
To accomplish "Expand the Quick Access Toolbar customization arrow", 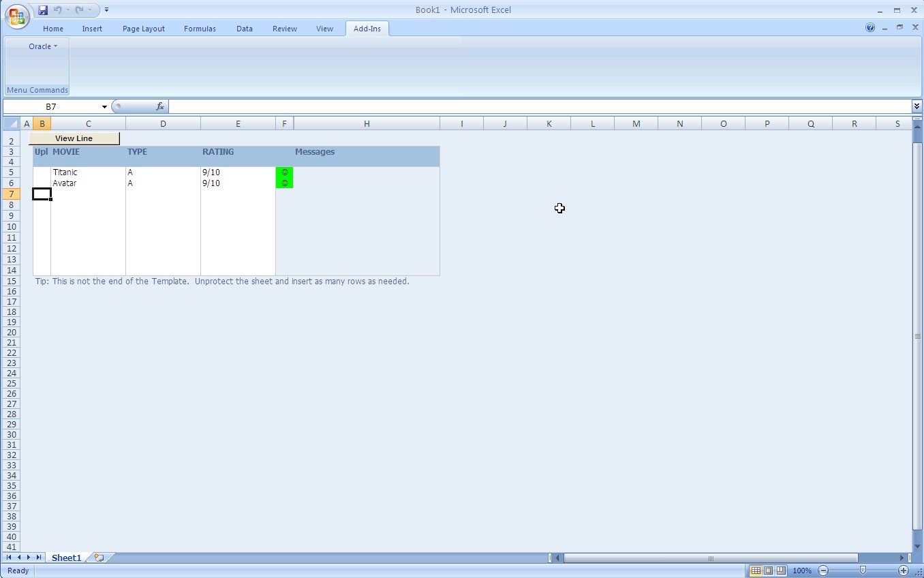I will (106, 10).
